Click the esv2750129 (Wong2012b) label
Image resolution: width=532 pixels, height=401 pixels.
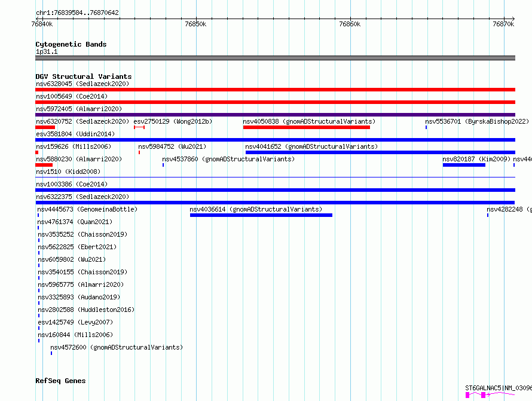[x=173, y=121]
